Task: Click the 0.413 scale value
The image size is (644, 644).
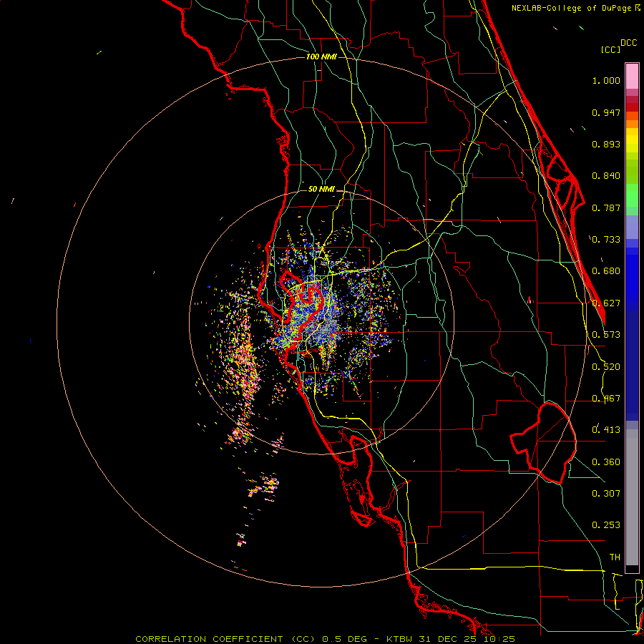Action: coord(606,430)
